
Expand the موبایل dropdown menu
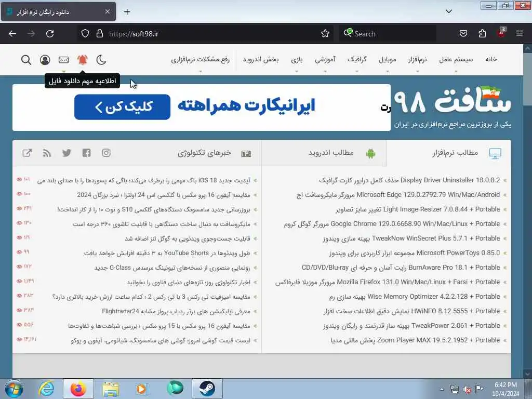387,60
